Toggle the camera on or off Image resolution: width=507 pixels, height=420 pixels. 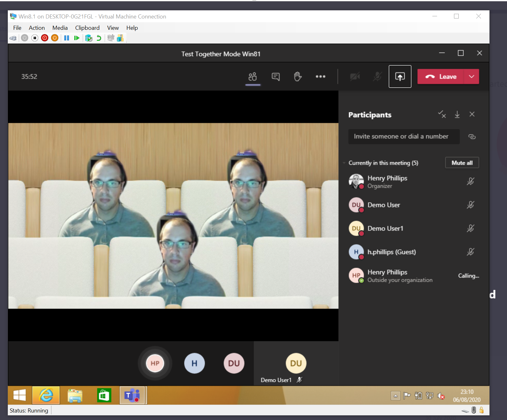click(355, 77)
